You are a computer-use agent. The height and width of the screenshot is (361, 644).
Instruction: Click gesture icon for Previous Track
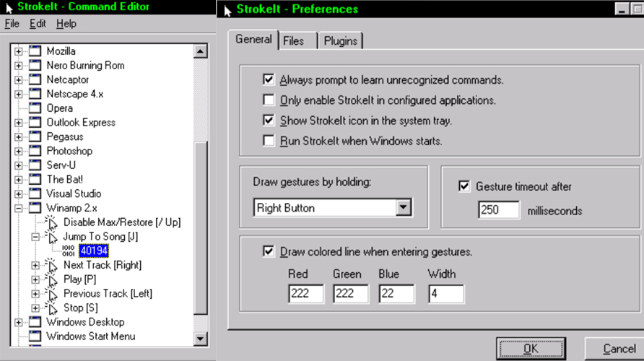click(x=51, y=294)
